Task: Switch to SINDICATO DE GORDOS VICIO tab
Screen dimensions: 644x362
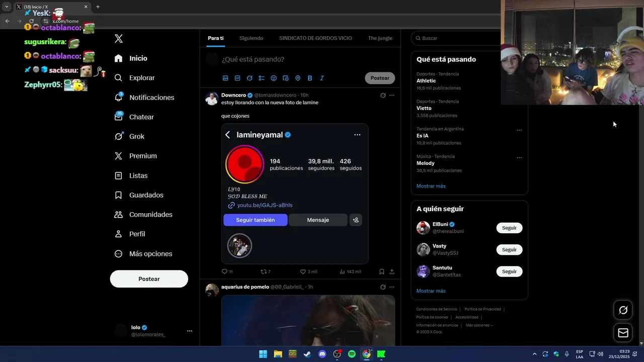Action: (x=315, y=38)
